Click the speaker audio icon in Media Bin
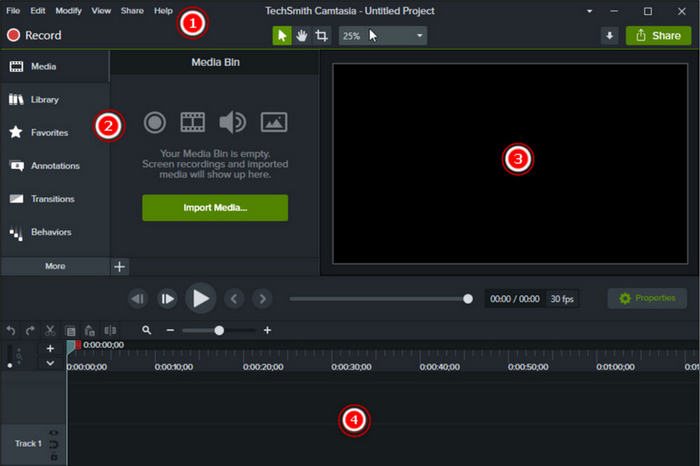This screenshot has height=466, width=700. 232,122
